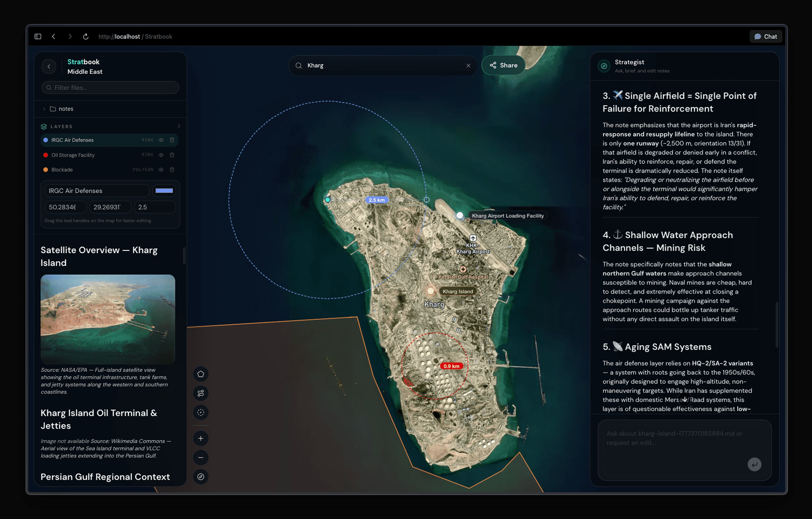Hide the IRGC Air Defenses layer
812x519 pixels.
coord(161,140)
